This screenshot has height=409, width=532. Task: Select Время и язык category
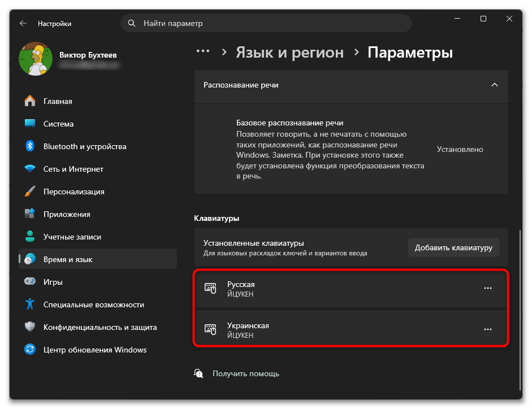[x=98, y=259]
